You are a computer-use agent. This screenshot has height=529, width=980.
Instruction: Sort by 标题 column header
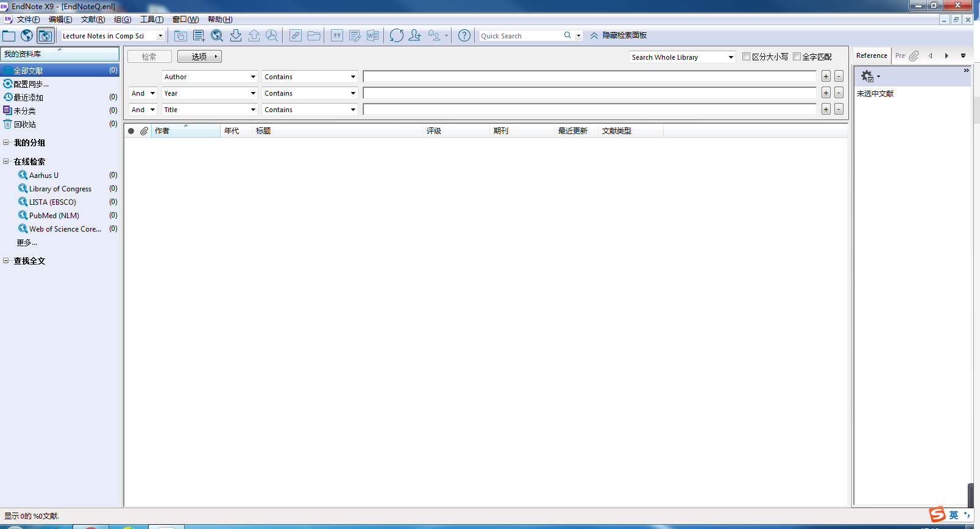tap(338, 131)
